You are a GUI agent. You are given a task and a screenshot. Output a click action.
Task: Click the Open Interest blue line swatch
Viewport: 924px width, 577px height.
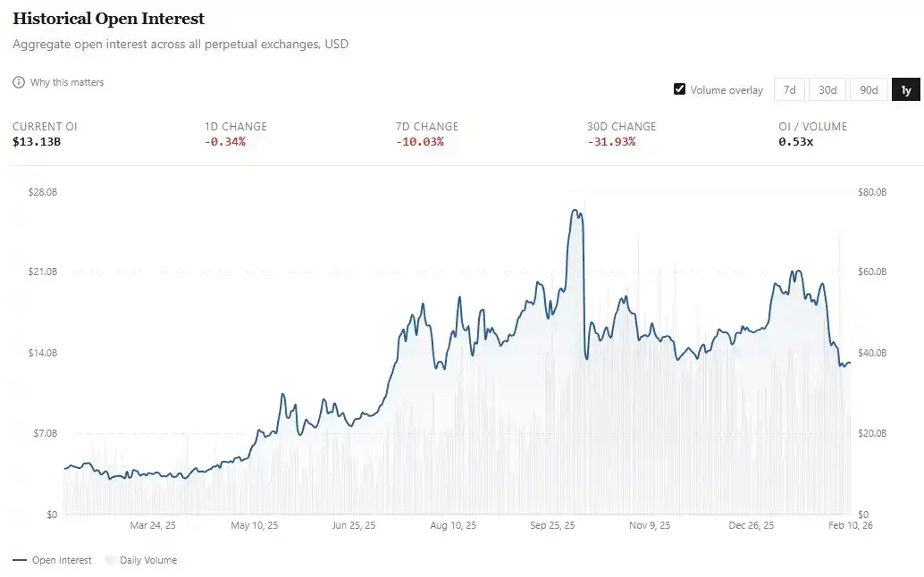pyautogui.click(x=20, y=560)
